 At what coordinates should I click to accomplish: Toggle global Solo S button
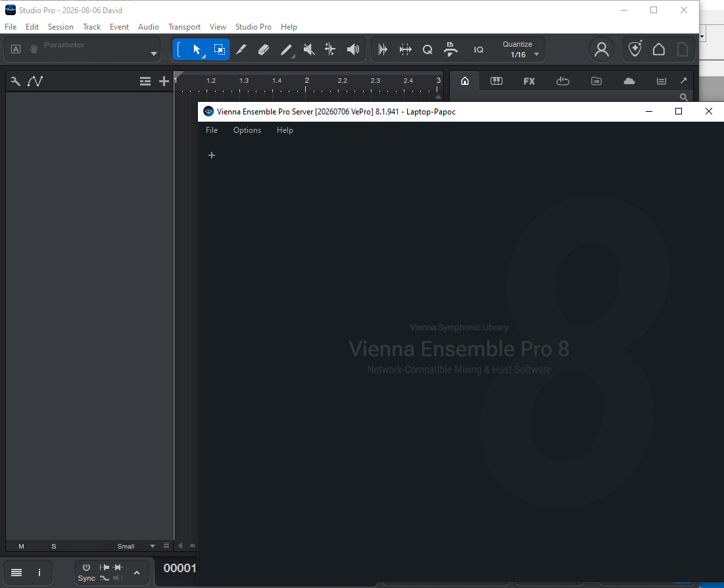[53, 546]
